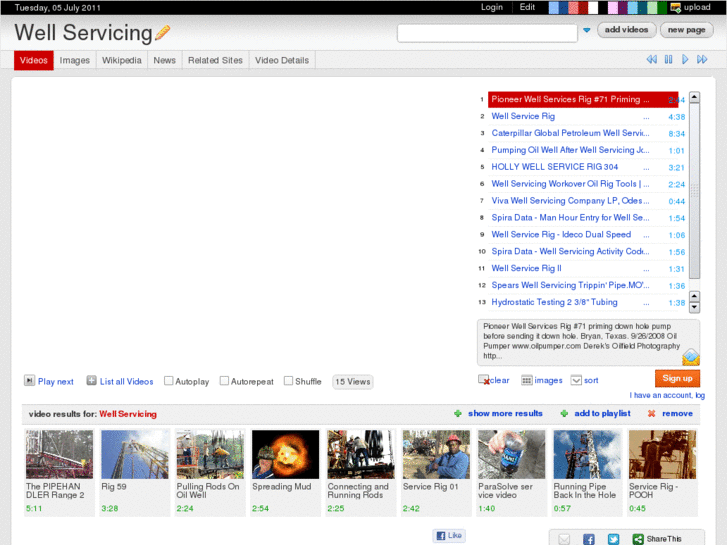Click the Twitter share icon at bottom
727x545 pixels.
point(613,539)
